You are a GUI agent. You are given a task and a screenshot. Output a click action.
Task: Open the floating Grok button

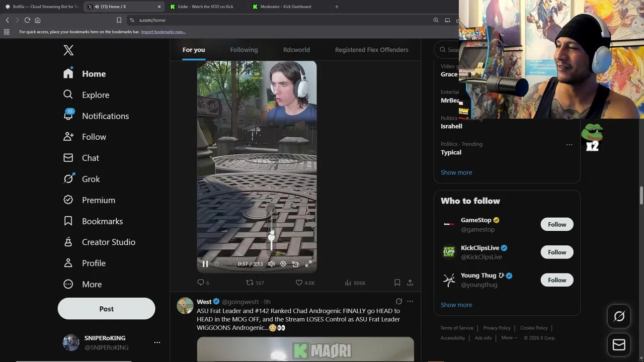(619, 316)
